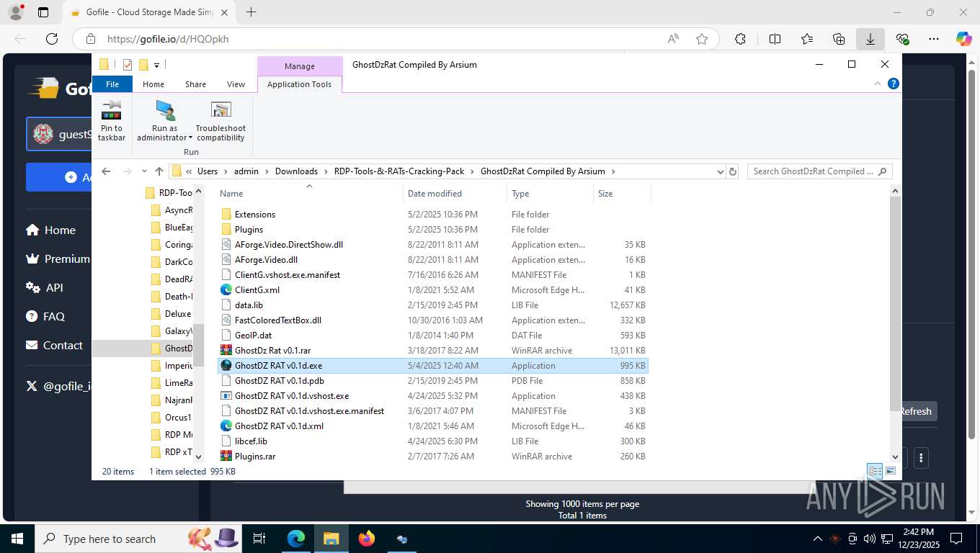Switch to the View ribbon tab
The height and width of the screenshot is (553, 980).
tap(236, 84)
